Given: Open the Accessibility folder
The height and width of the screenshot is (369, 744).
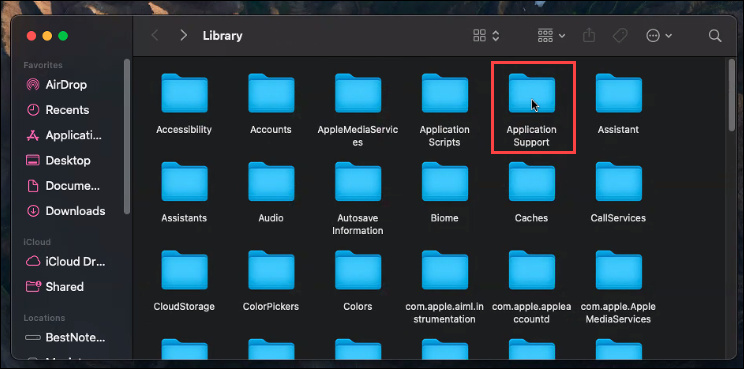Looking at the screenshot, I should 184,94.
